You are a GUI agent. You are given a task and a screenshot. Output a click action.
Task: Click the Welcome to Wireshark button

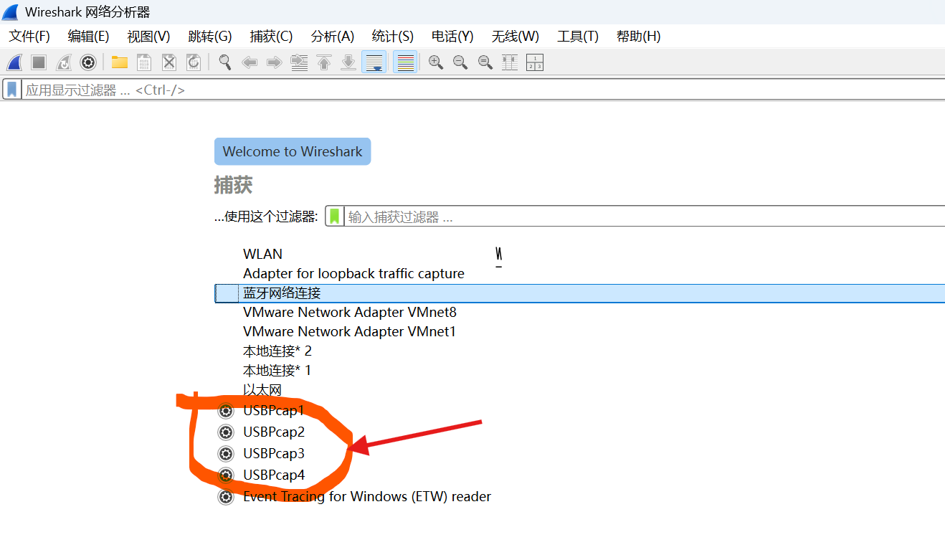[x=293, y=151]
